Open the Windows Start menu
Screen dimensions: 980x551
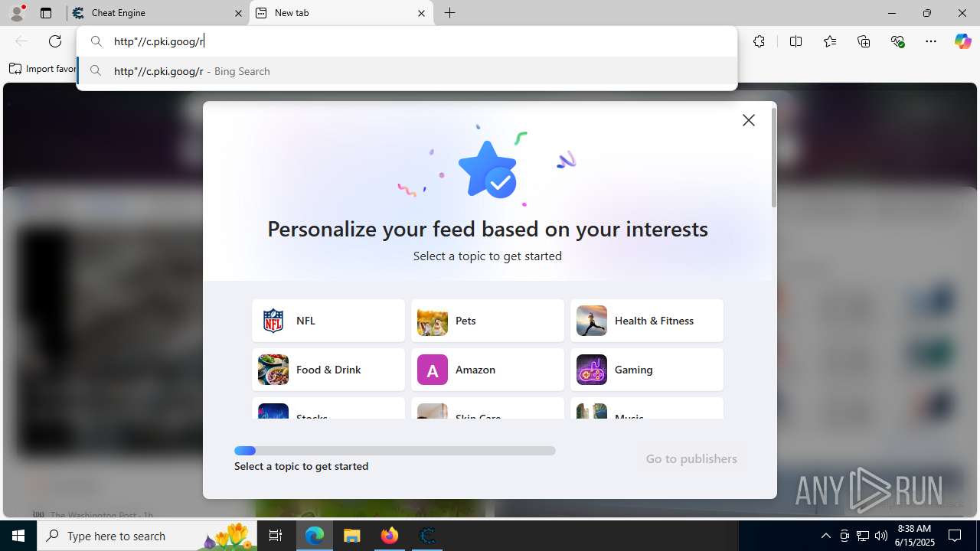point(18,536)
